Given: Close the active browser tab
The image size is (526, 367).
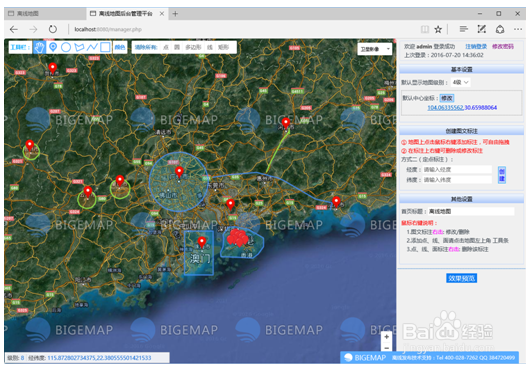Looking at the screenshot, I should point(162,13).
